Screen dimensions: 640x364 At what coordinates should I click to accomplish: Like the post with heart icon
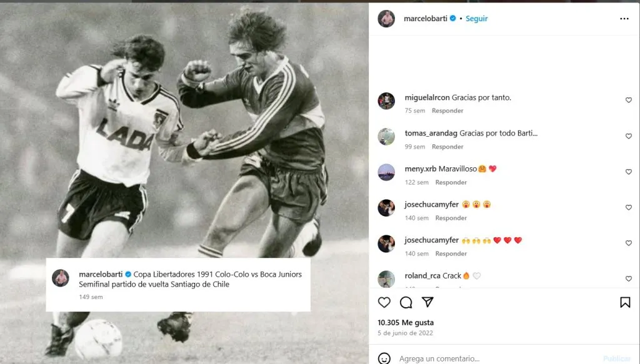(x=384, y=303)
